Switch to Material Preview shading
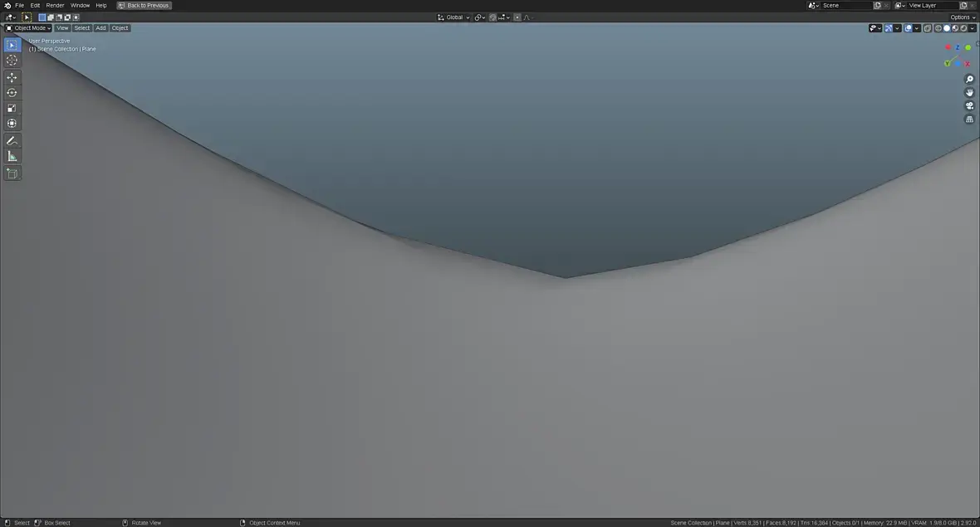 955,28
